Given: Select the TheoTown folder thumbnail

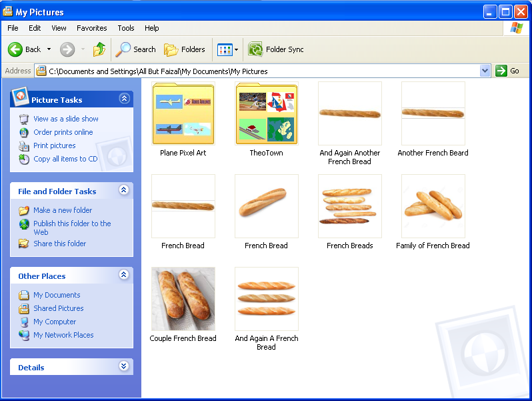Looking at the screenshot, I should click(267, 113).
